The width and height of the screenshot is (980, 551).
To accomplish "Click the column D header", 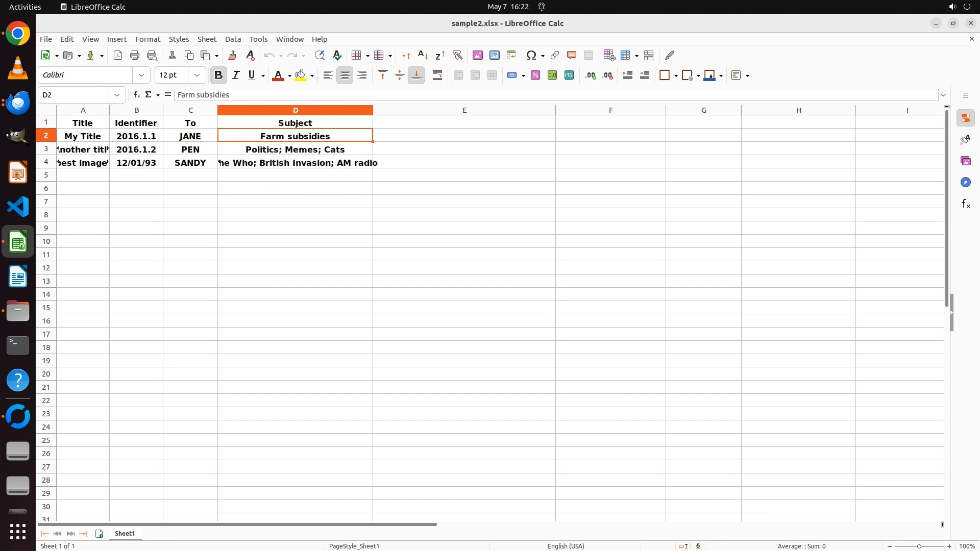I will (x=295, y=110).
